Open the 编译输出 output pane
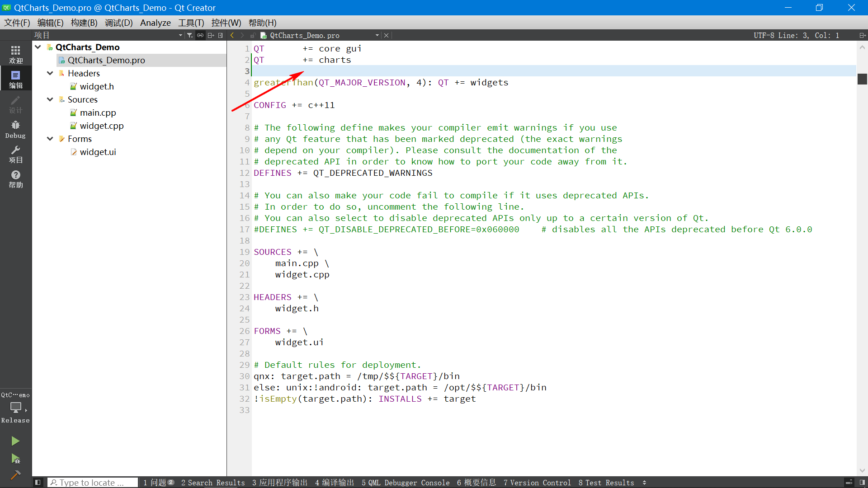 point(335,483)
